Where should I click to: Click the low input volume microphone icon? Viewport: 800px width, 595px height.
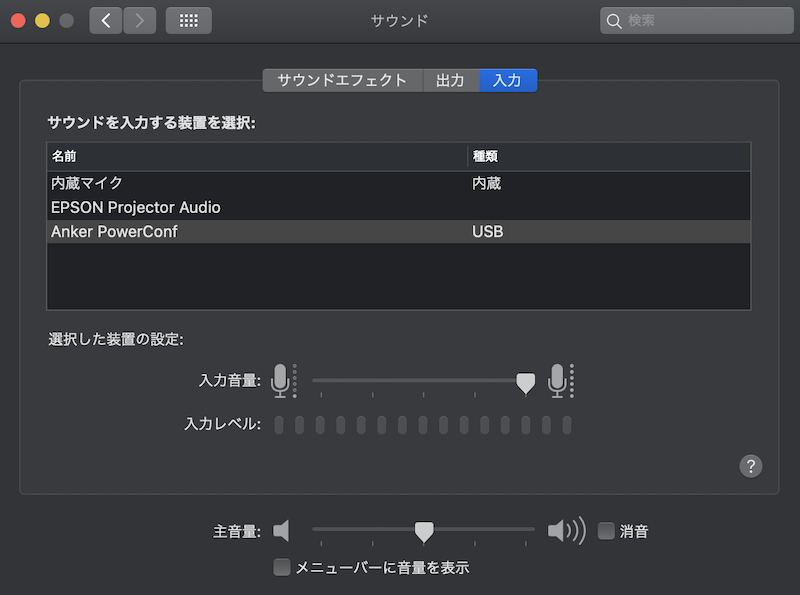[284, 381]
